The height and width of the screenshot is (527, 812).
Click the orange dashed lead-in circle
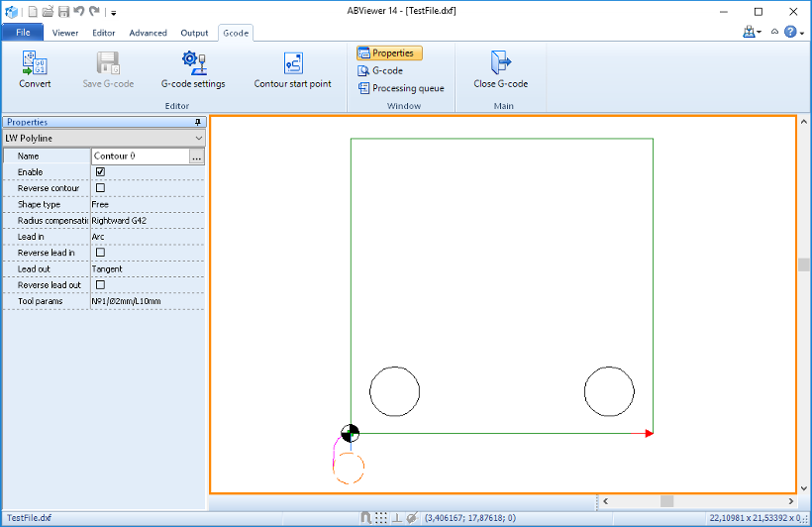[x=349, y=469]
